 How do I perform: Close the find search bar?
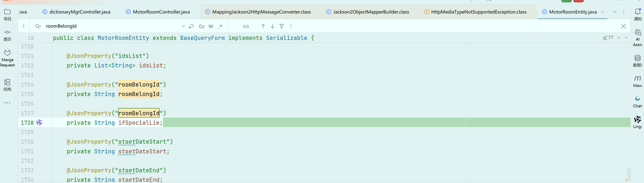click(624, 26)
